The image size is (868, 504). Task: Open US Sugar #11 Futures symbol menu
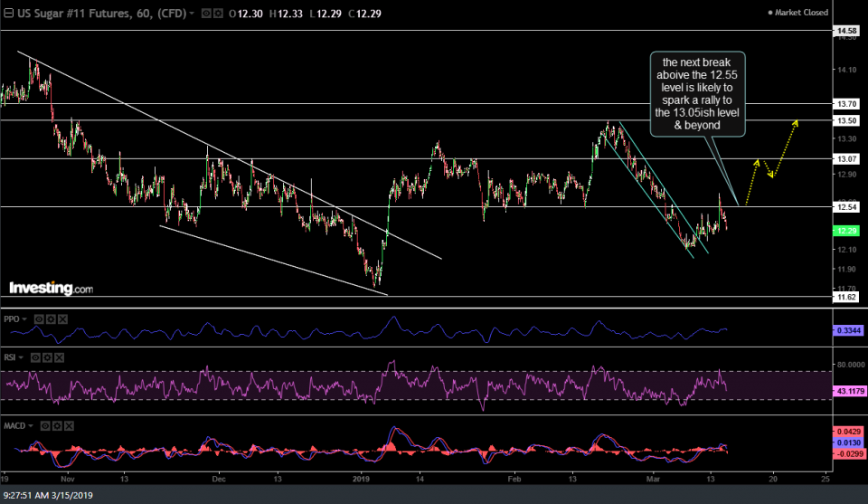pos(99,14)
